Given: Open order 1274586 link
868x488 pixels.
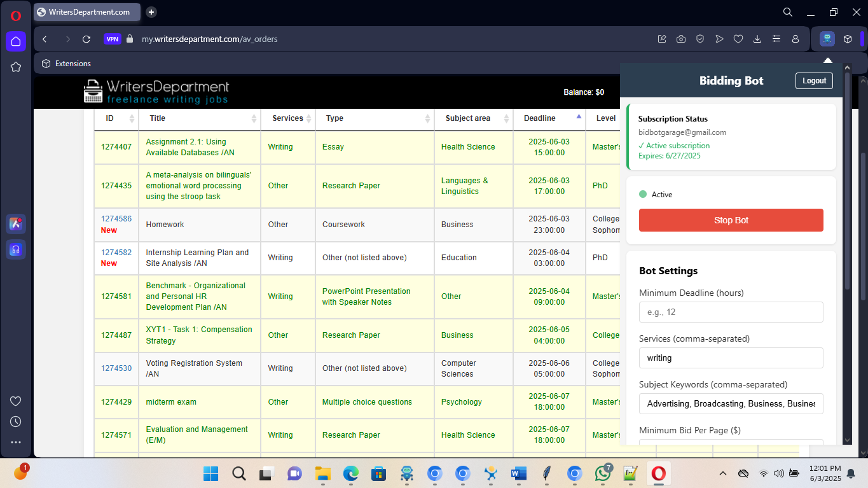Looking at the screenshot, I should [116, 219].
